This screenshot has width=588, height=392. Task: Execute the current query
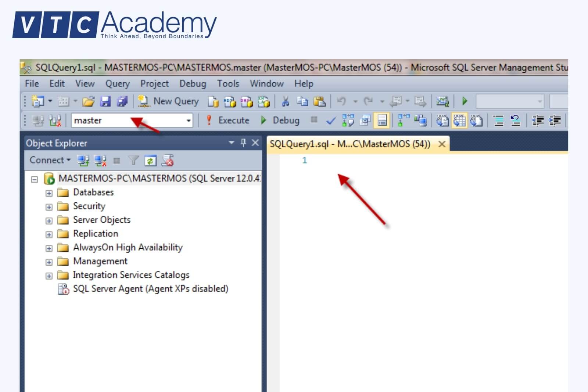click(x=229, y=120)
